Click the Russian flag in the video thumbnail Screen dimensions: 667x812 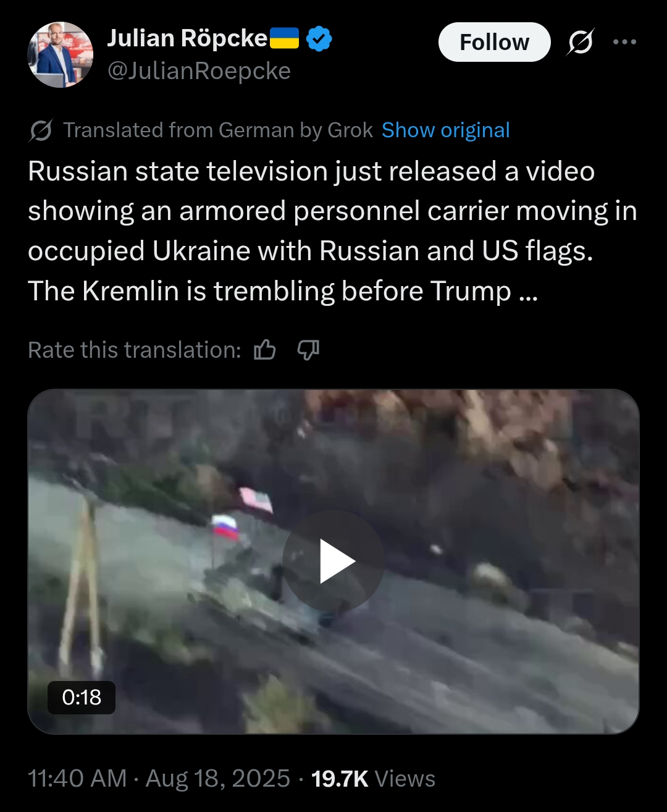click(225, 527)
